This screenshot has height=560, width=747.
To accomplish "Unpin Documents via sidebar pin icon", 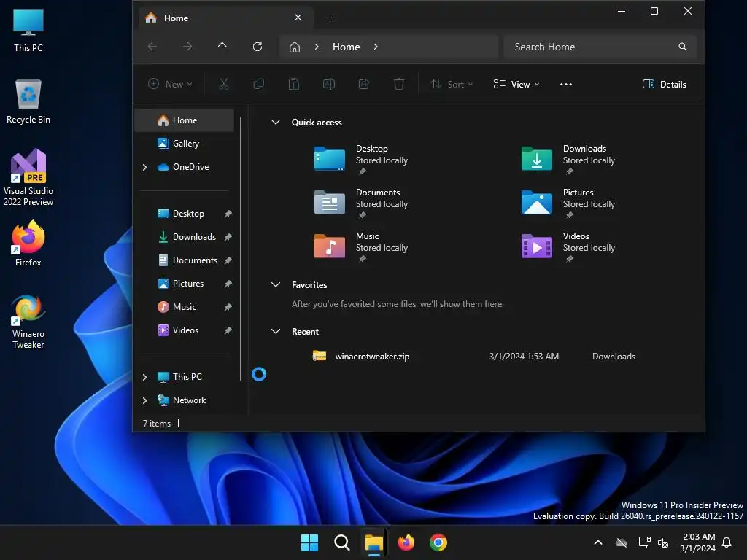I will pos(228,260).
